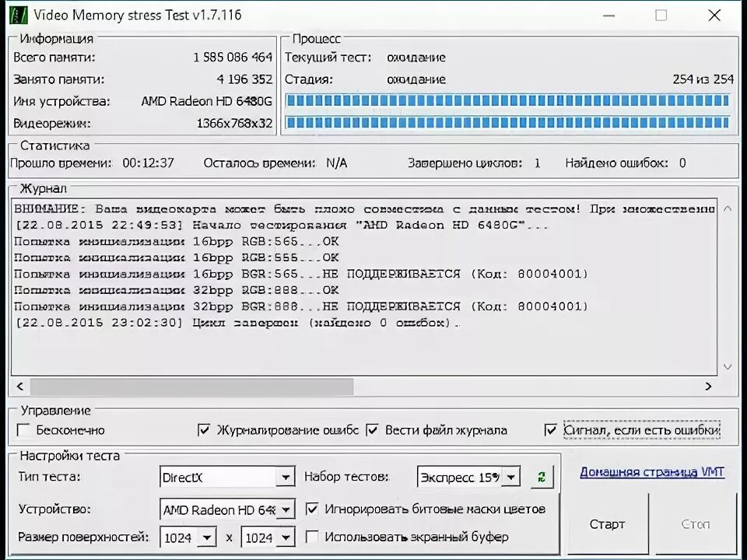The image size is (747, 560).
Task: Click the used memory value 4 196 352
Action: click(x=244, y=79)
